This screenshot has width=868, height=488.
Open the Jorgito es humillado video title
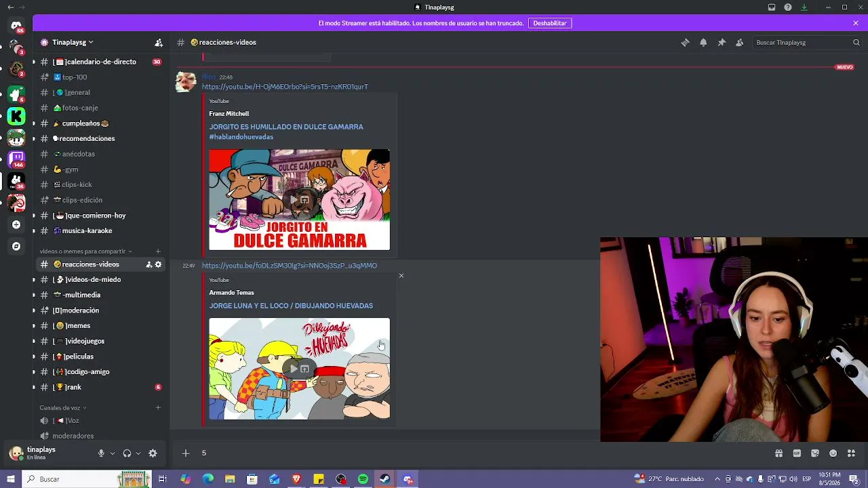pos(286,131)
